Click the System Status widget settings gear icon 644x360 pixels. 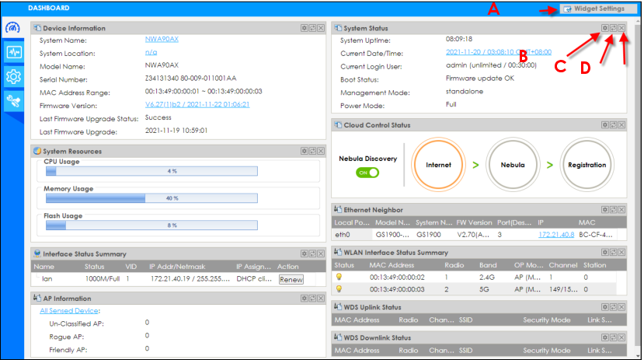coord(604,28)
